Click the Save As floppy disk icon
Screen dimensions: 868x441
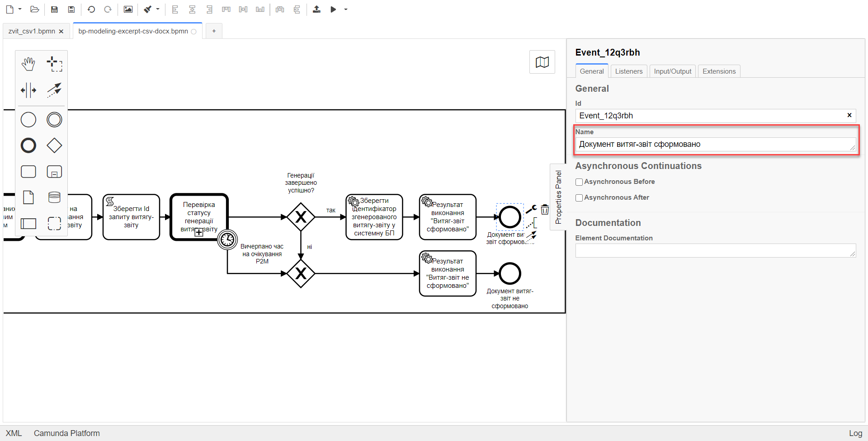point(71,9)
